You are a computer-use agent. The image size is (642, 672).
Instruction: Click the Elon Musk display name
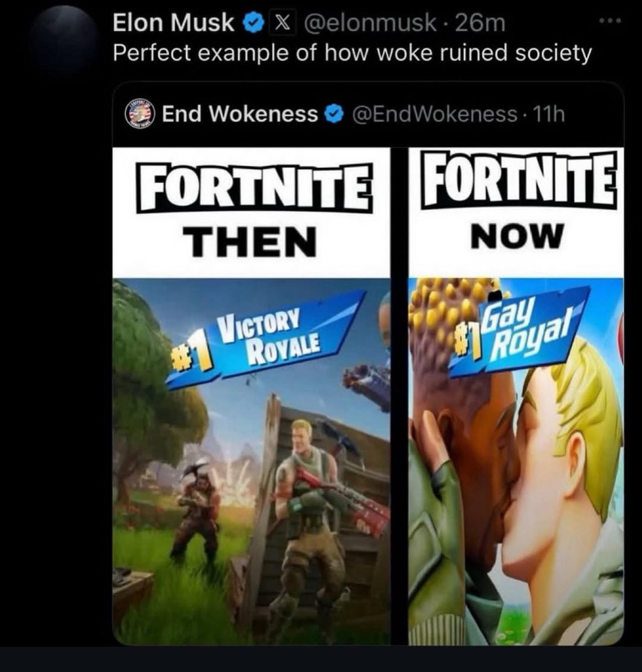click(x=174, y=22)
